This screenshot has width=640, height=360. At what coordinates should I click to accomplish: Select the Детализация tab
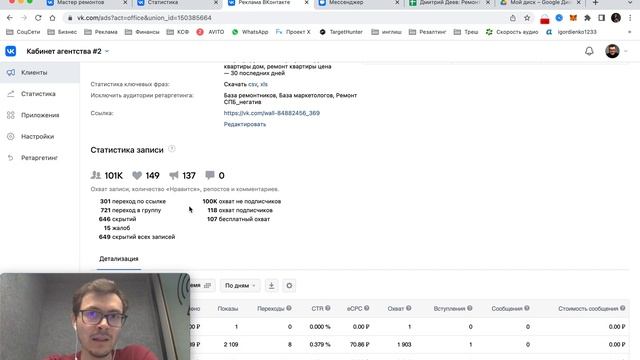[x=119, y=259]
